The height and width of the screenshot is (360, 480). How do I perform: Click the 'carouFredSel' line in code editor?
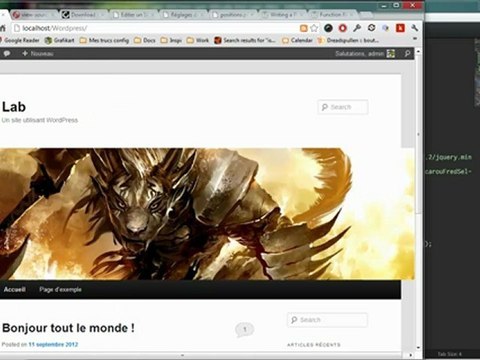[449, 172]
